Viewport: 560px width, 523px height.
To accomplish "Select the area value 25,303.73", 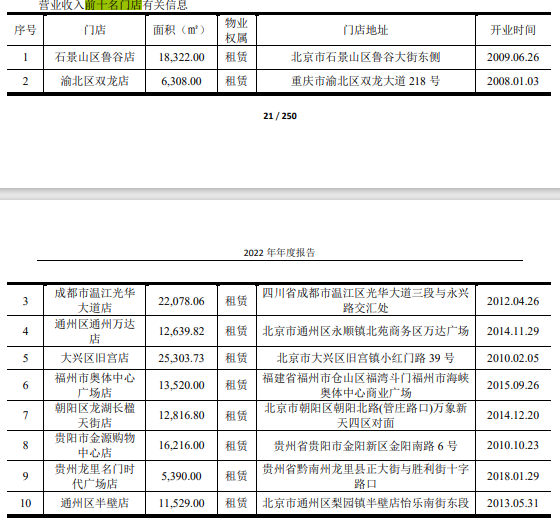I will (181, 358).
